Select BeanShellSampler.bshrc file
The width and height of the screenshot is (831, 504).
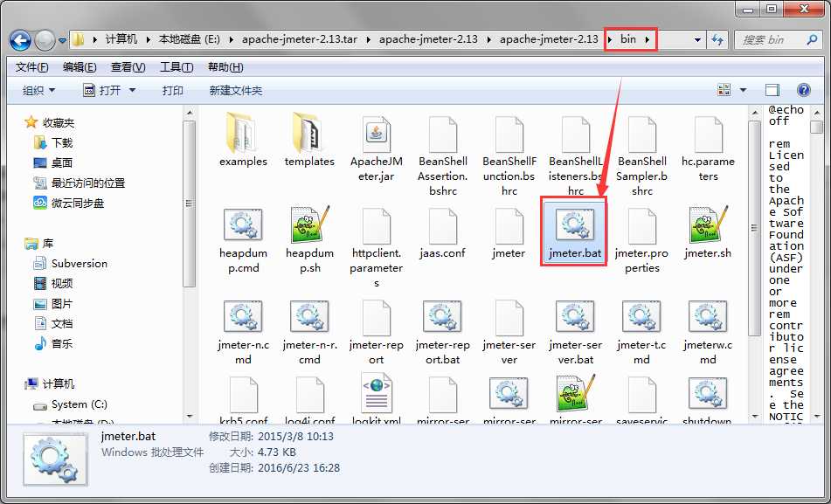click(x=641, y=155)
